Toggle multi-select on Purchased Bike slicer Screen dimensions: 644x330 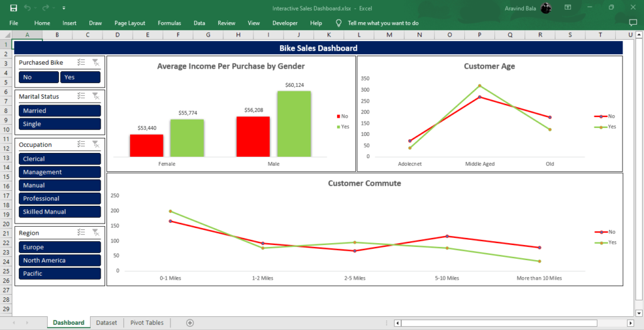pos(81,62)
